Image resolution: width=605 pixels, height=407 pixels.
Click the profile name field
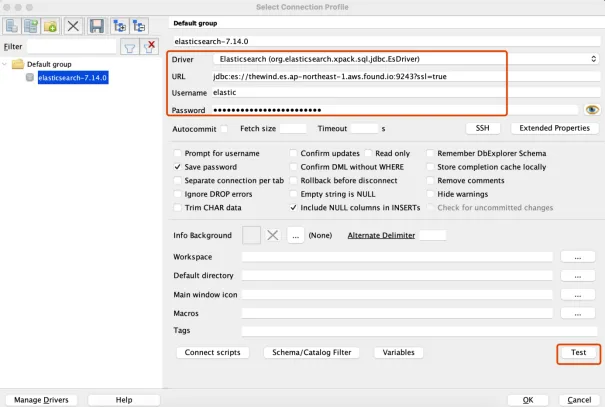click(386, 41)
